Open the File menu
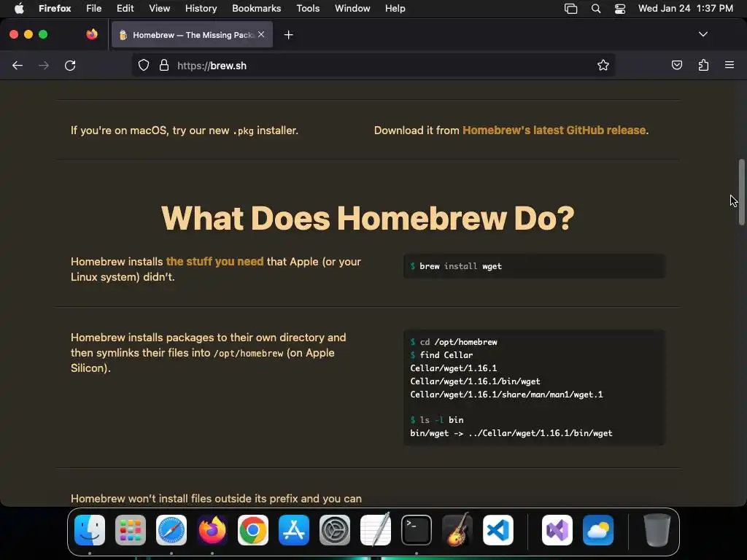This screenshot has width=747, height=560. pos(94,9)
